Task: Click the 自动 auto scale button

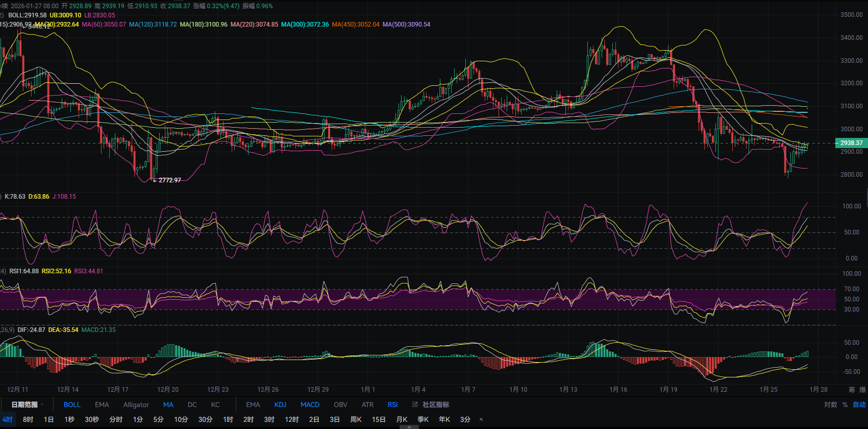Action: pyautogui.click(x=859, y=404)
